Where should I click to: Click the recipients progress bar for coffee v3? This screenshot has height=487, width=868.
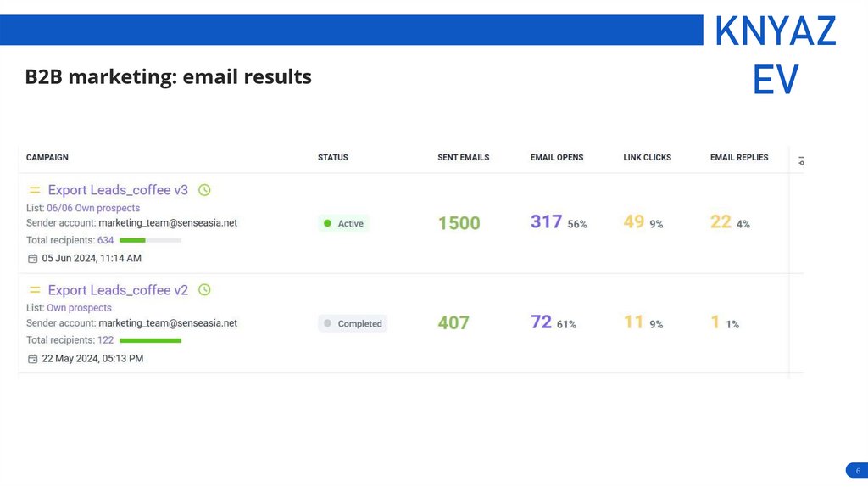point(150,240)
